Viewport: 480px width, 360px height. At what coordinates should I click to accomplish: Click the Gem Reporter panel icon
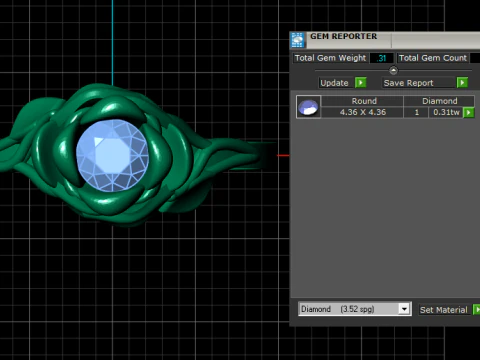(297, 40)
